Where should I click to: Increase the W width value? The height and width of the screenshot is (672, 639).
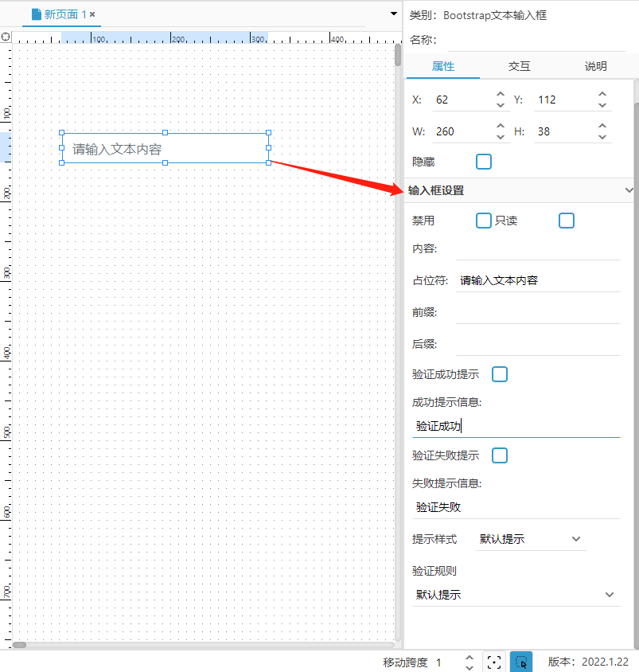(501, 126)
